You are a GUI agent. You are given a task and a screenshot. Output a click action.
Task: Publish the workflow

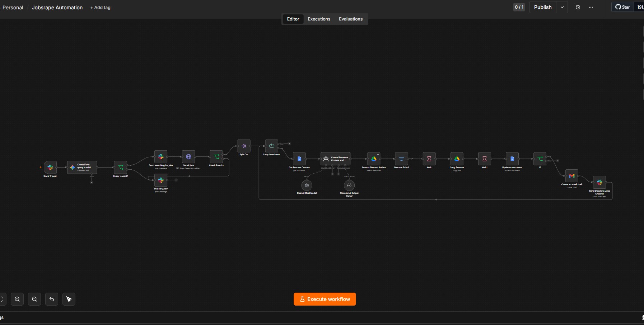pos(543,7)
